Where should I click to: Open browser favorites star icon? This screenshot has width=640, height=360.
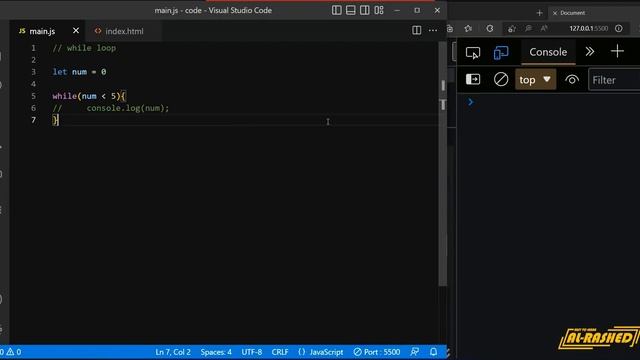468,28
